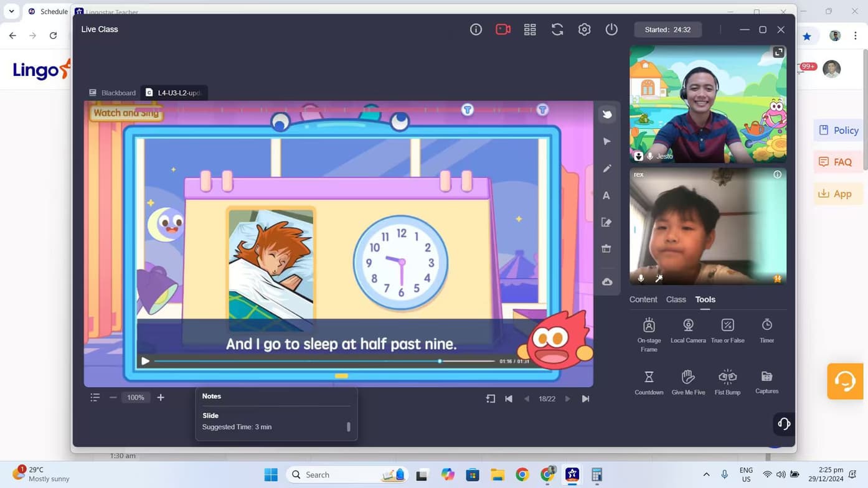Select the text tool (A)
This screenshot has width=868, height=488.
pos(606,195)
